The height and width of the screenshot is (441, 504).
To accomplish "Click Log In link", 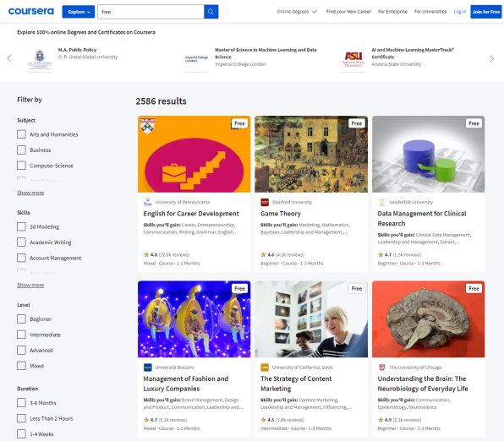I will click(460, 12).
